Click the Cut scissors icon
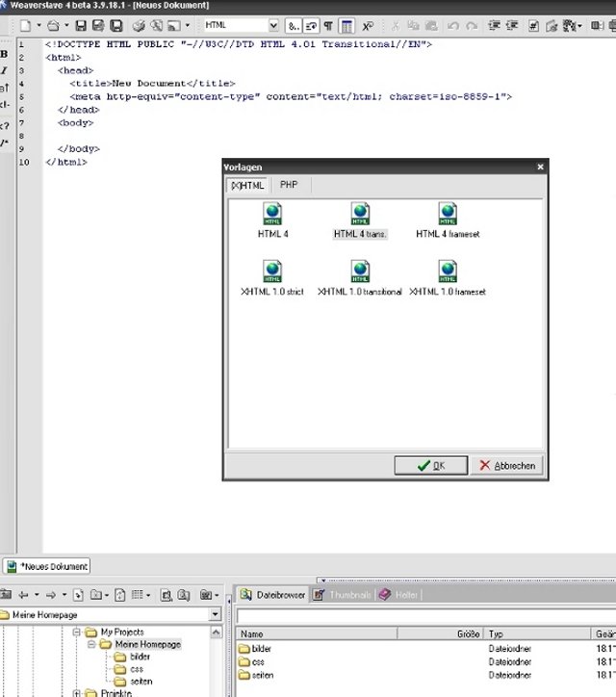The image size is (616, 697). coord(396,26)
